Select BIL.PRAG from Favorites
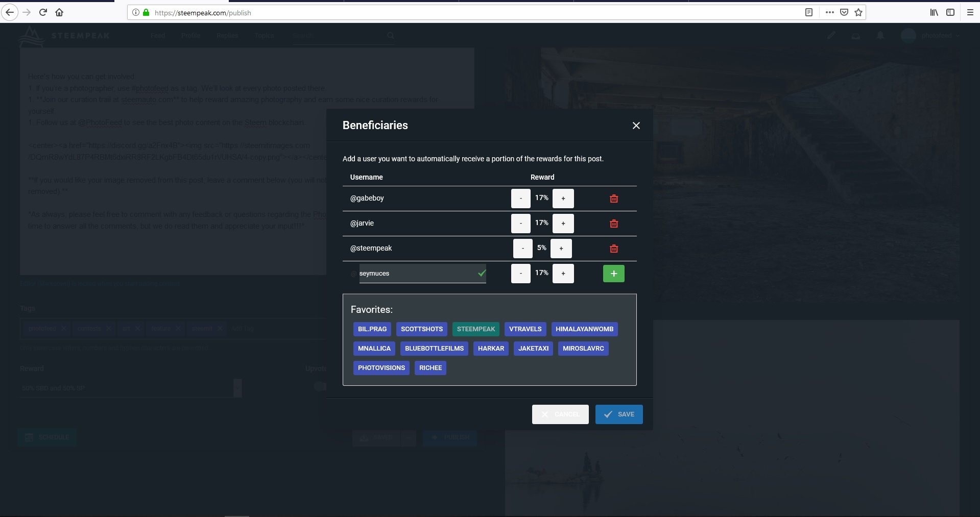 pyautogui.click(x=372, y=329)
